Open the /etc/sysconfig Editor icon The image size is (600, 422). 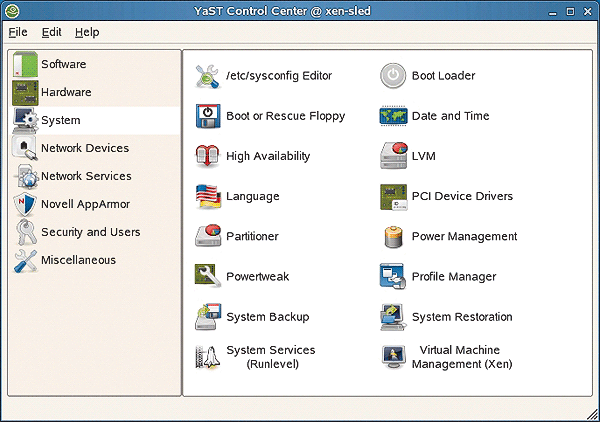(207, 76)
